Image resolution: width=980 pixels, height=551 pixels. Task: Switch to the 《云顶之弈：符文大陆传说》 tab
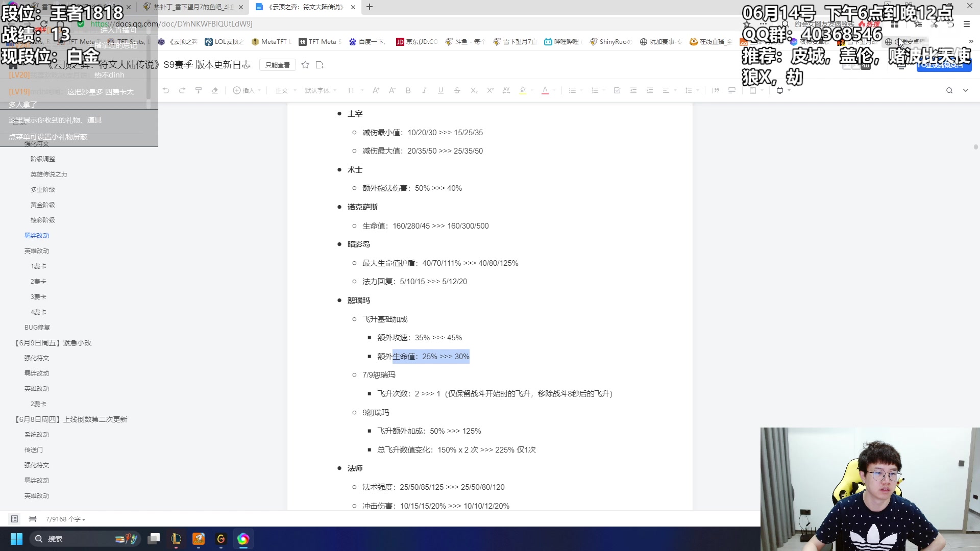306,7
